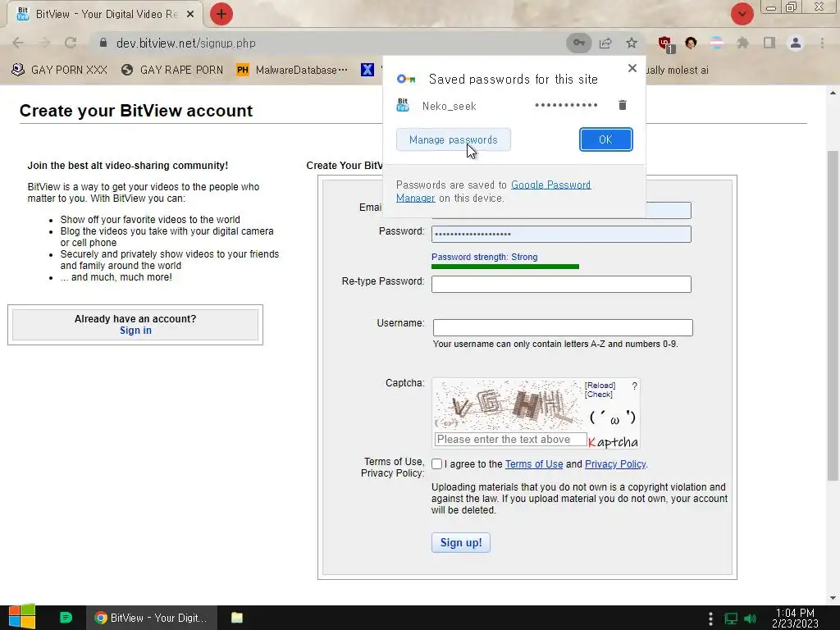Click the share page icon
Image resolution: width=840 pixels, height=630 pixels.
coord(605,43)
